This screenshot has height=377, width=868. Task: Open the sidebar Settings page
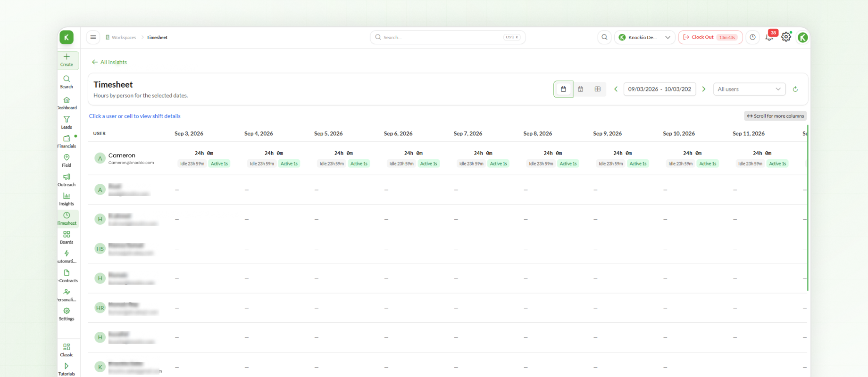coord(67,314)
